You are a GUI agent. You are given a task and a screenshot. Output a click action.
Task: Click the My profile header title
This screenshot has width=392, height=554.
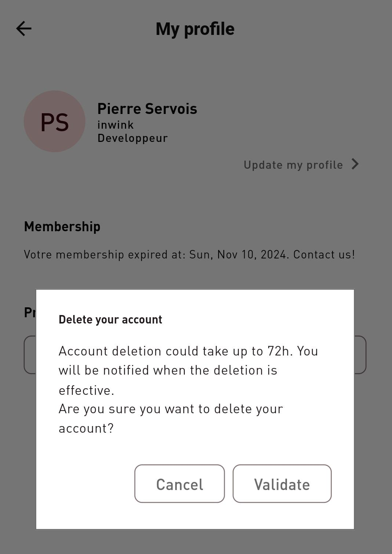[195, 29]
